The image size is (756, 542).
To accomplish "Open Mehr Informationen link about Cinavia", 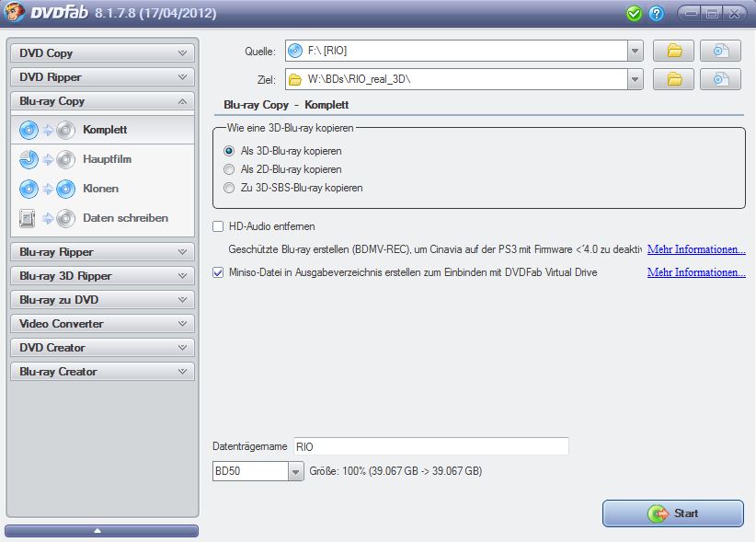I will 696,249.
